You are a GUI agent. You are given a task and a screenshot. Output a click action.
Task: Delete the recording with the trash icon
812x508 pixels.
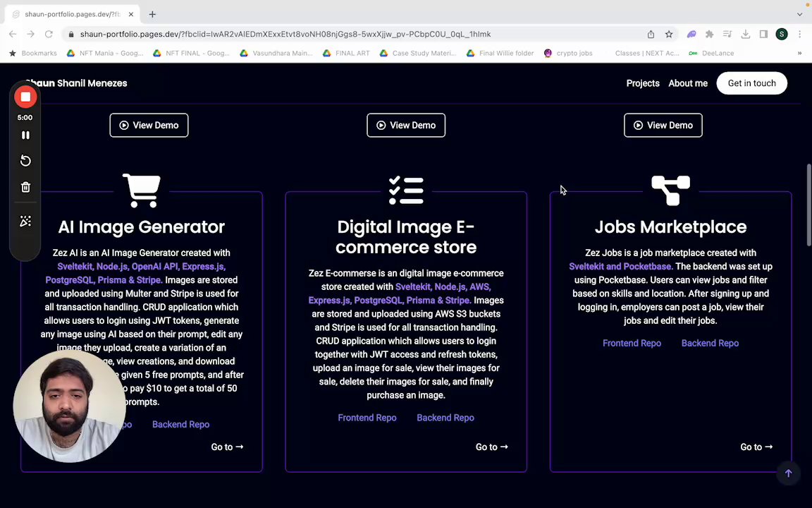click(25, 187)
